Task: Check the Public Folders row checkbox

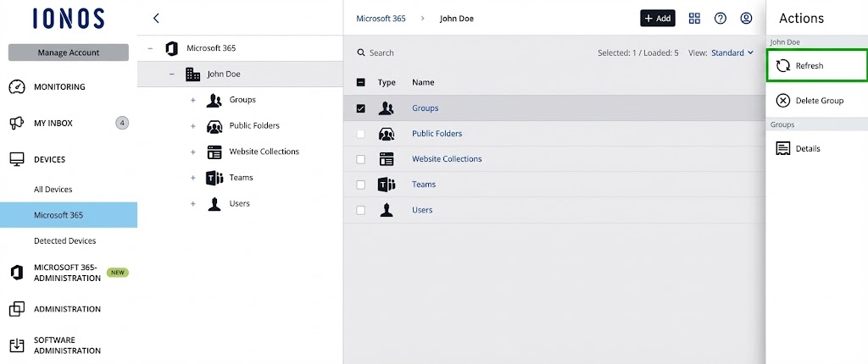Action: (x=361, y=134)
